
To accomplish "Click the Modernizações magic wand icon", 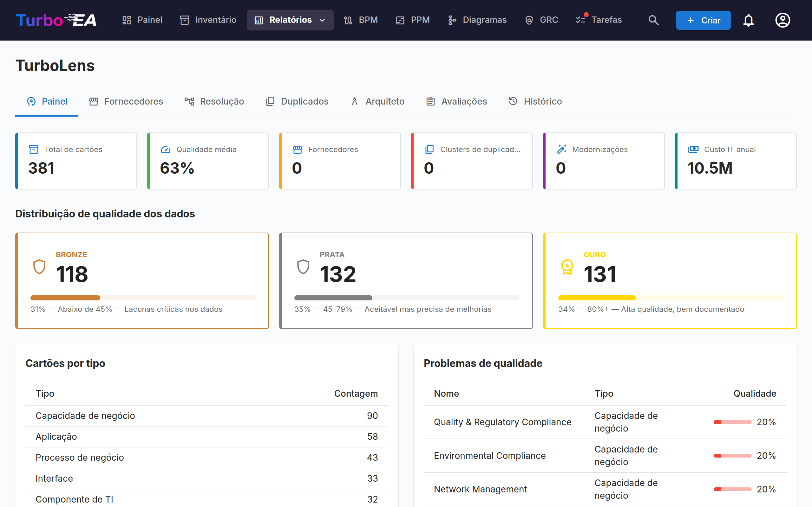I will point(561,149).
